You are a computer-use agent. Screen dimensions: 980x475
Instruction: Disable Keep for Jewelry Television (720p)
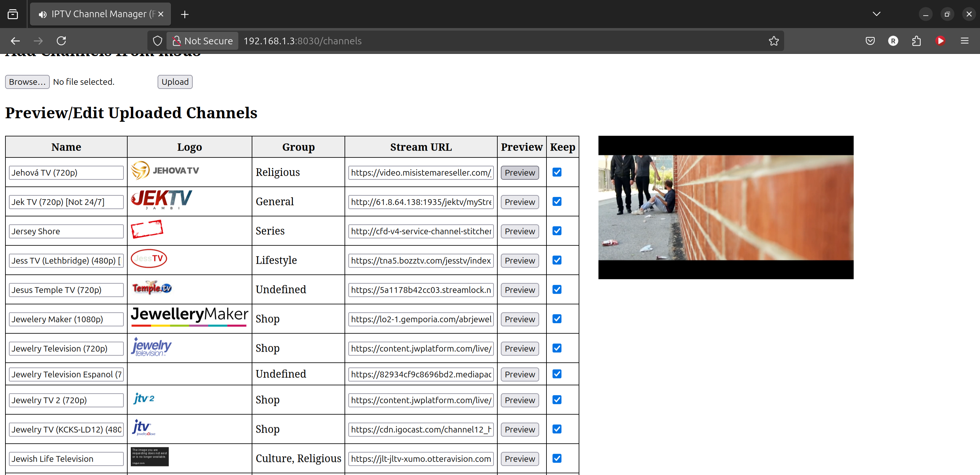[557, 348]
